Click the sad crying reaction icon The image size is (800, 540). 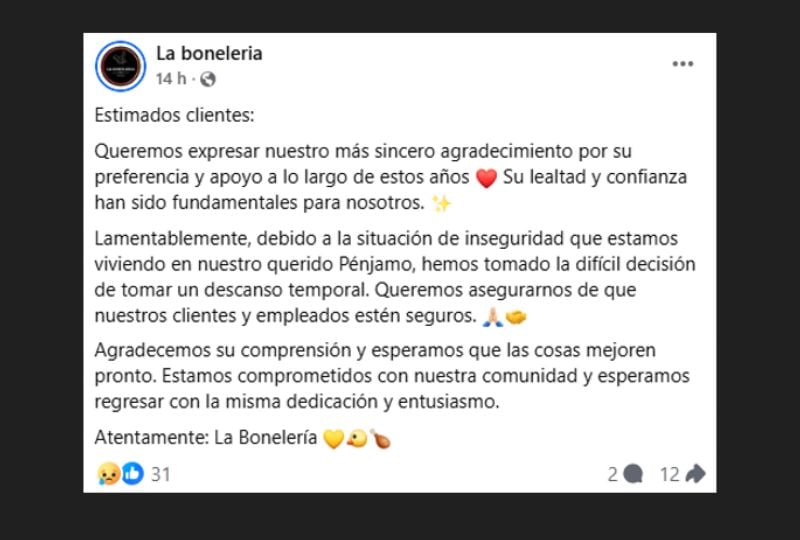[108, 474]
